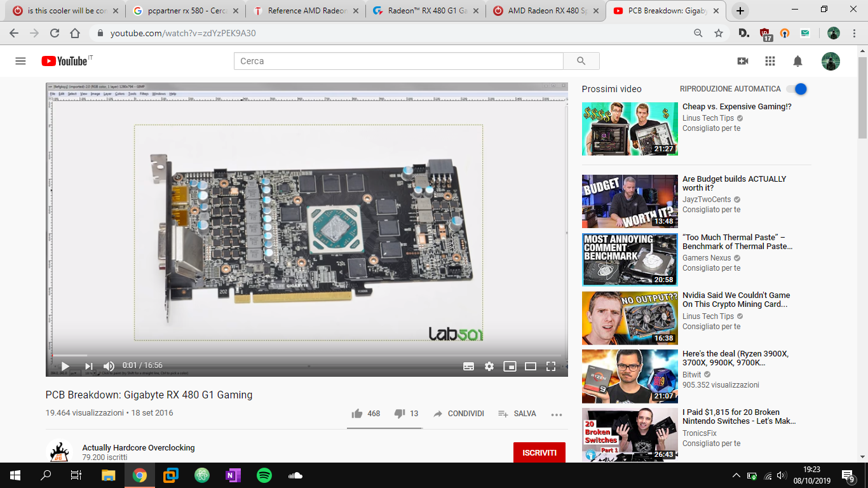
Task: Bookmark this page with the star
Action: 719,33
